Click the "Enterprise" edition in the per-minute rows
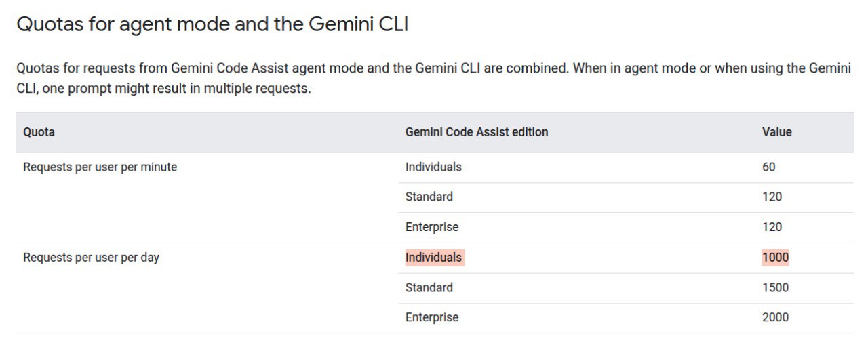Screen dimensions: 868x347 [432, 227]
